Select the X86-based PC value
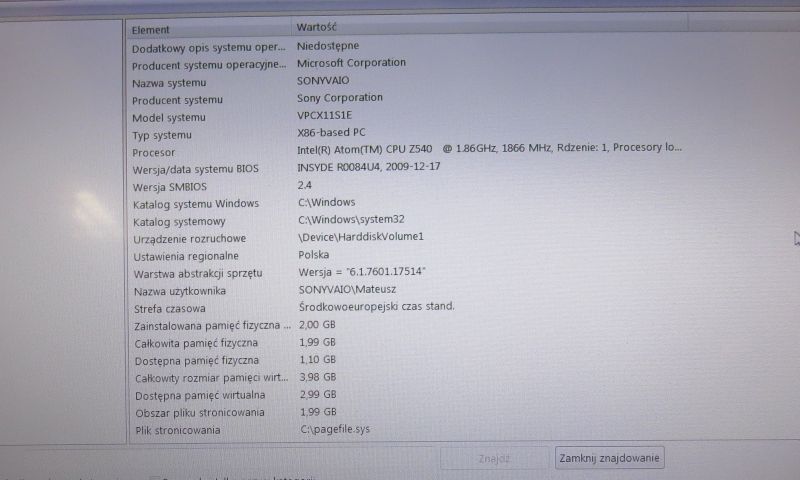The width and height of the screenshot is (800, 480). pyautogui.click(x=332, y=133)
